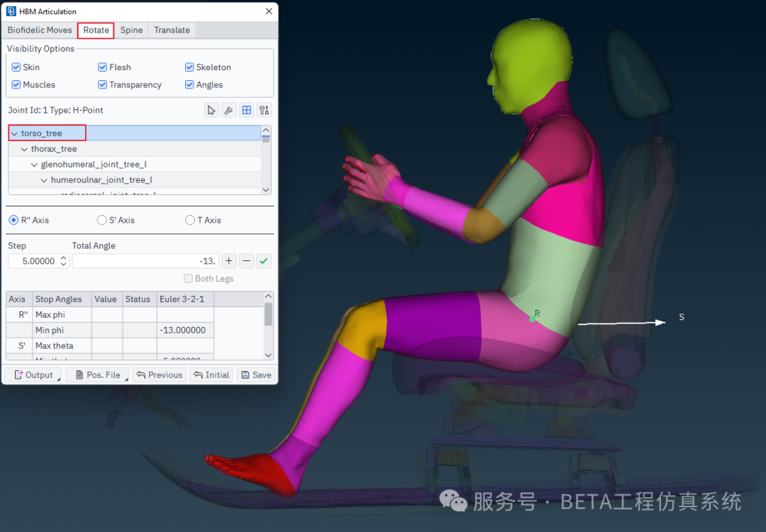
Task: Click the minus button to decrease angle
Action: [246, 261]
